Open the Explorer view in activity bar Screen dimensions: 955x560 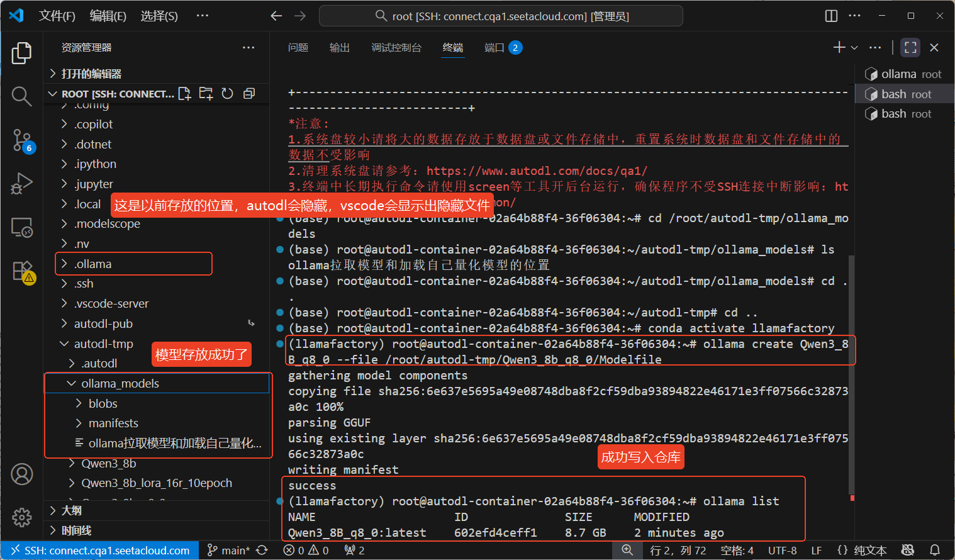(x=21, y=53)
